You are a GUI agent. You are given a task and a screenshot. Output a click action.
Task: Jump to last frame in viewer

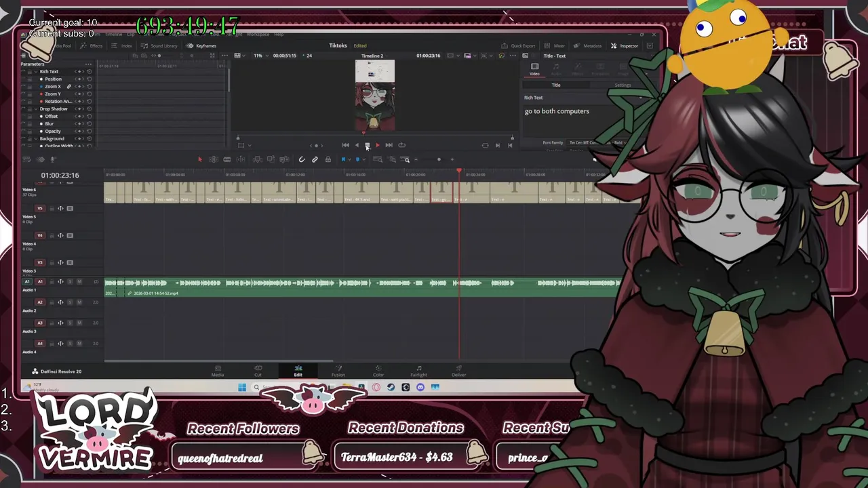tap(389, 145)
